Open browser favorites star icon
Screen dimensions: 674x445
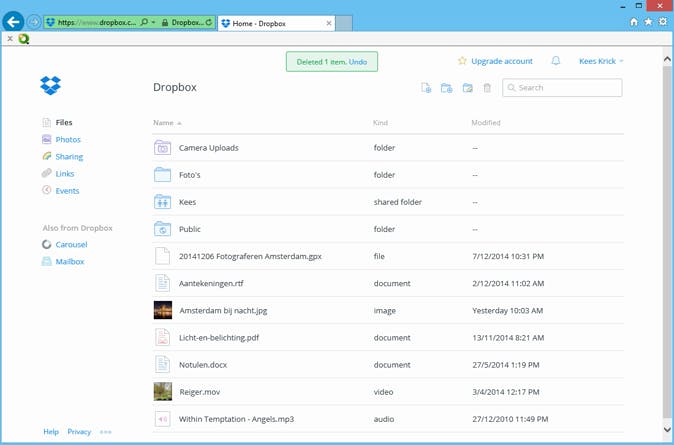648,22
